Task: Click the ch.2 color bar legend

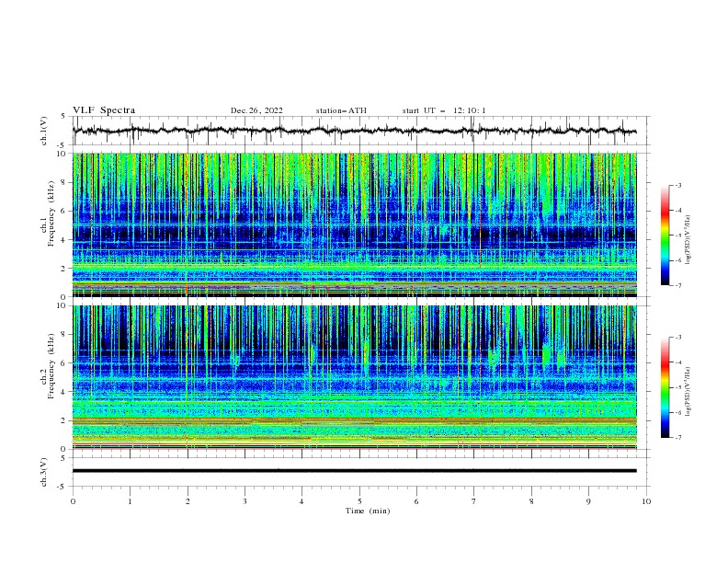Action: (665, 387)
